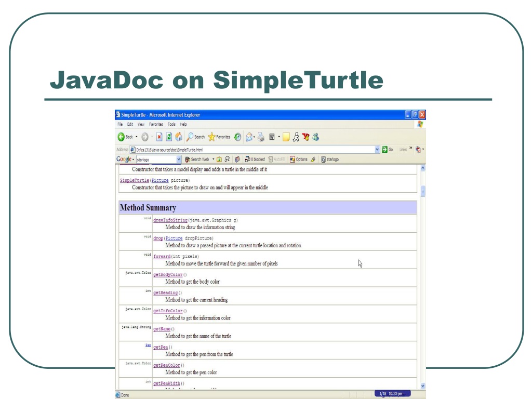
Task: Click the Google toolbar site search icon
Action: point(227,159)
